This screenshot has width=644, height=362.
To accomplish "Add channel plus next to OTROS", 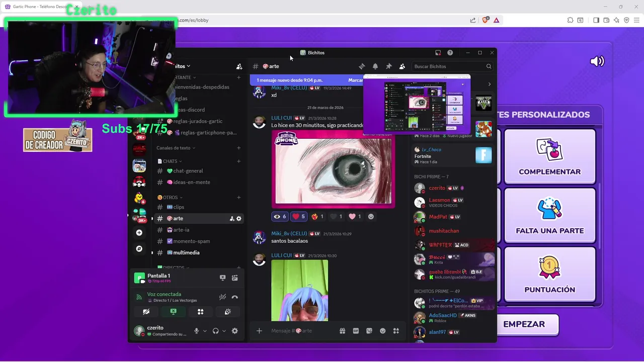I will click(239, 198).
